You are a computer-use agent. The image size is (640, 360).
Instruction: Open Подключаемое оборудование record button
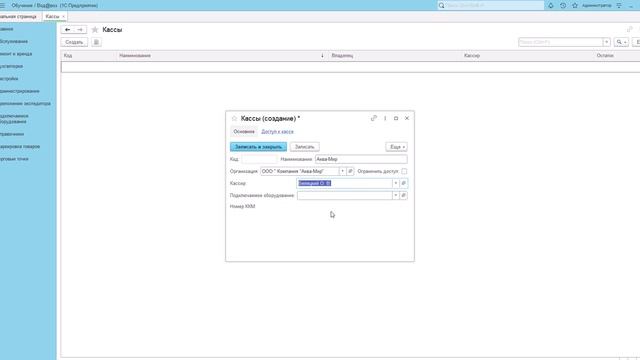tap(403, 196)
